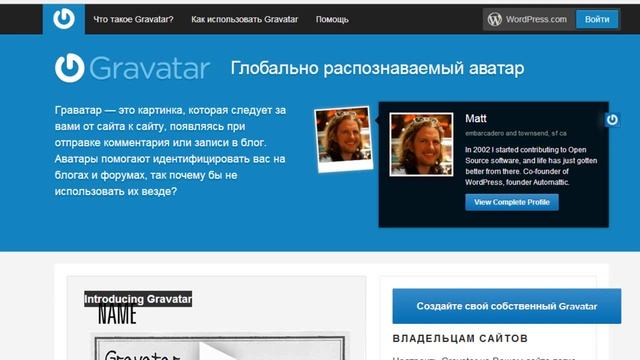Click the small polaroid avatar photo
640x360 pixels.
click(344, 139)
